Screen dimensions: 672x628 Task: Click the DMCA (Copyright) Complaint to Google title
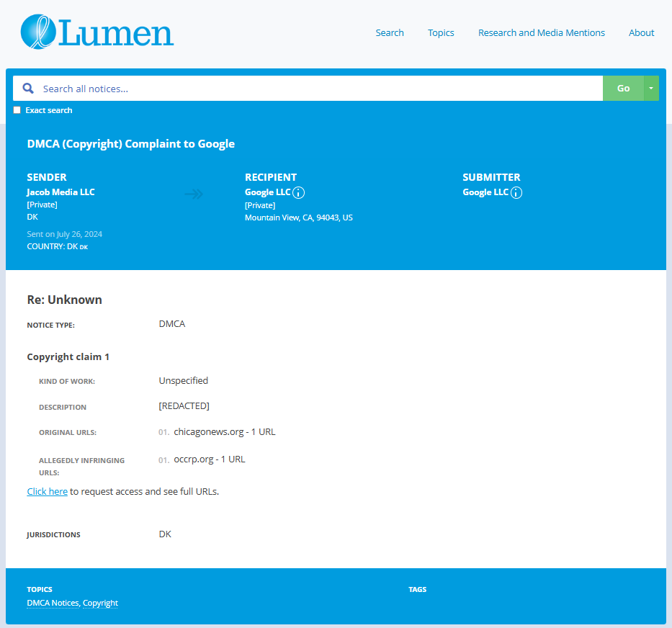(130, 143)
